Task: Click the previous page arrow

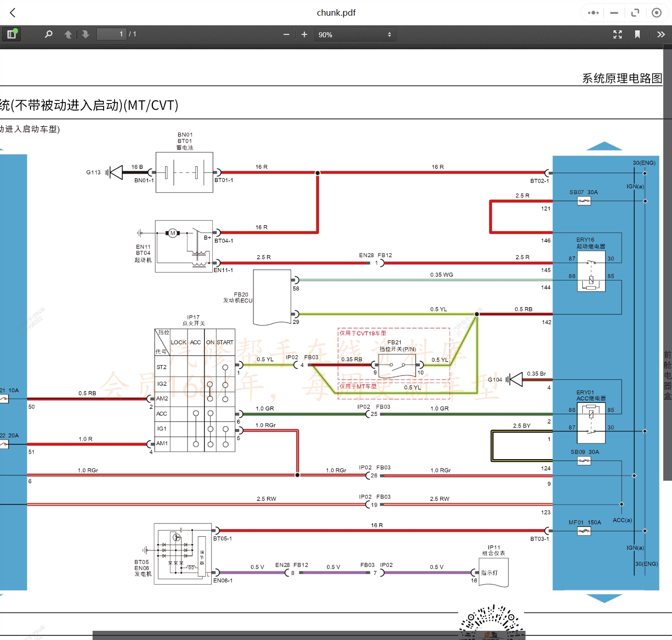Action: (x=68, y=34)
